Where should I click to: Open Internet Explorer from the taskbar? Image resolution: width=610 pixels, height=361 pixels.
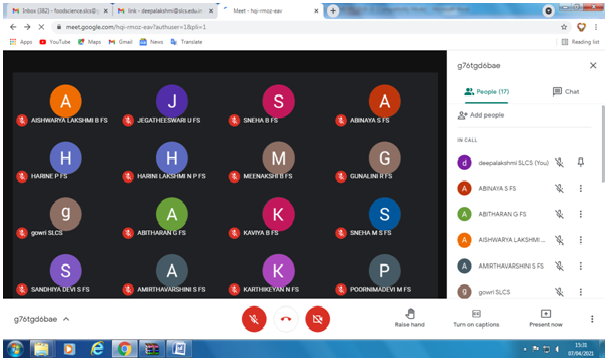(97, 349)
